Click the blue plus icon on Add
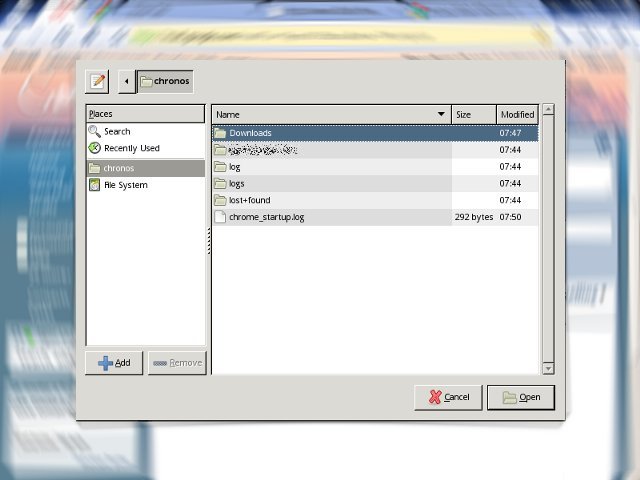640x480 pixels. tap(105, 363)
